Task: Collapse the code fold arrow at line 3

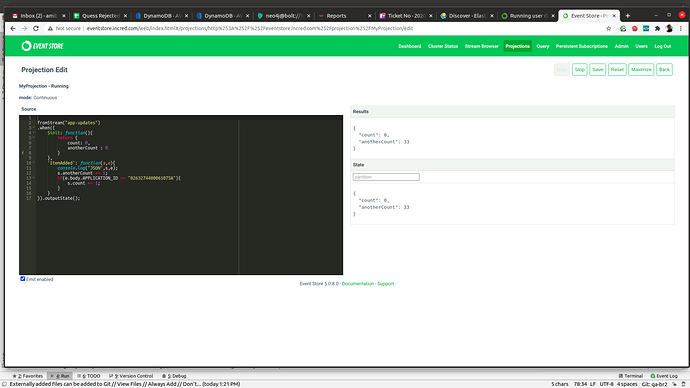Action: [33, 128]
